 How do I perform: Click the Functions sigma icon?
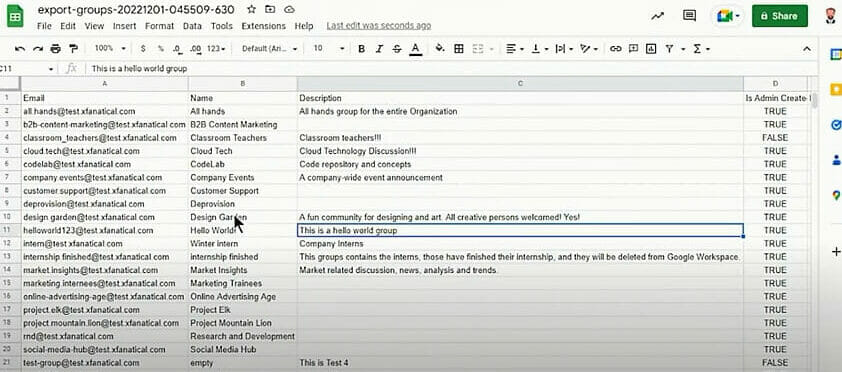click(x=697, y=49)
